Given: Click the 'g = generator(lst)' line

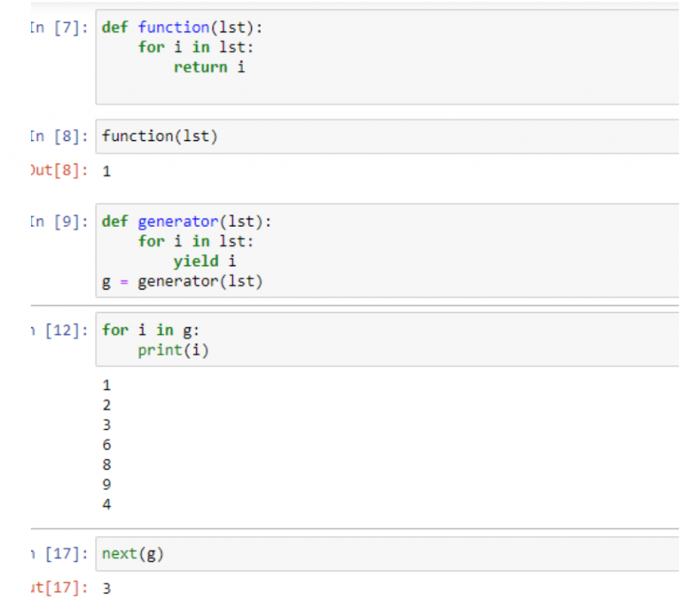Looking at the screenshot, I should coord(183,282).
